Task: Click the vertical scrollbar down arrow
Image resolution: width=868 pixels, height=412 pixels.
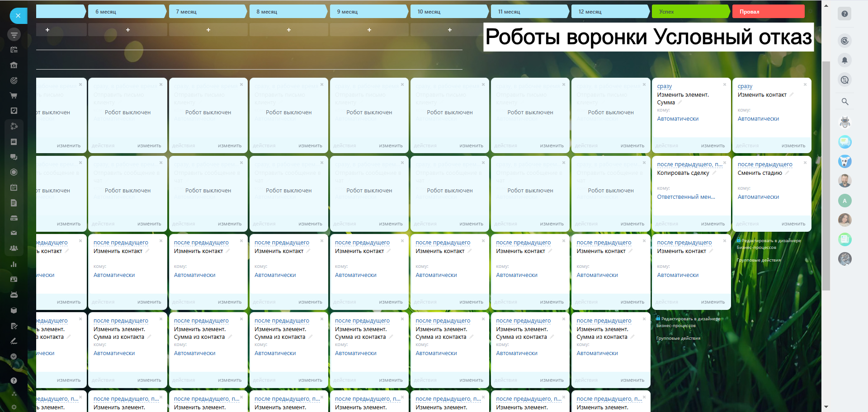Action: coord(826,407)
